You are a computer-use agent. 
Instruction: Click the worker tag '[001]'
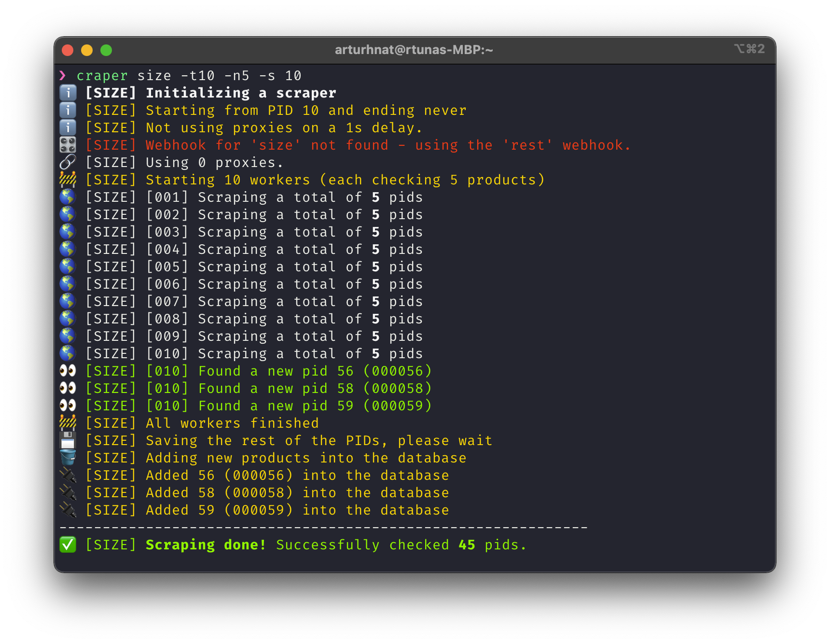167,197
